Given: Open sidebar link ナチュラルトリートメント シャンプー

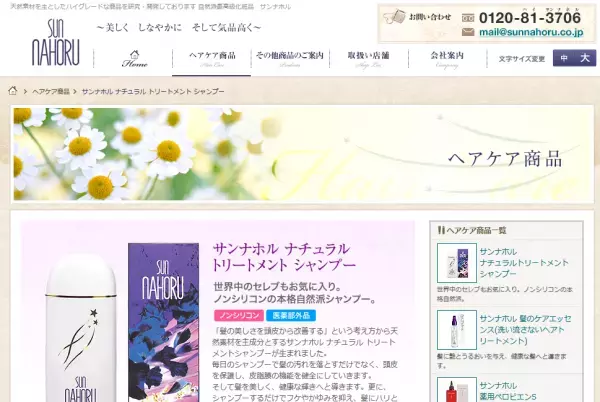Looking at the screenshot, I should [x=524, y=263].
